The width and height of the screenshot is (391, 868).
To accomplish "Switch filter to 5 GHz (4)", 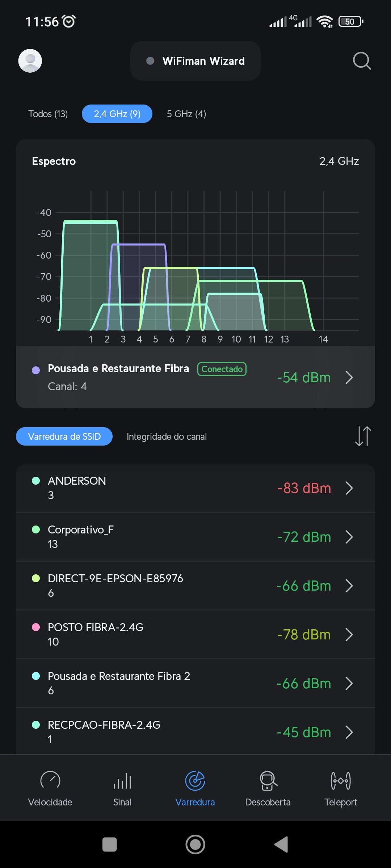I will pyautogui.click(x=186, y=114).
